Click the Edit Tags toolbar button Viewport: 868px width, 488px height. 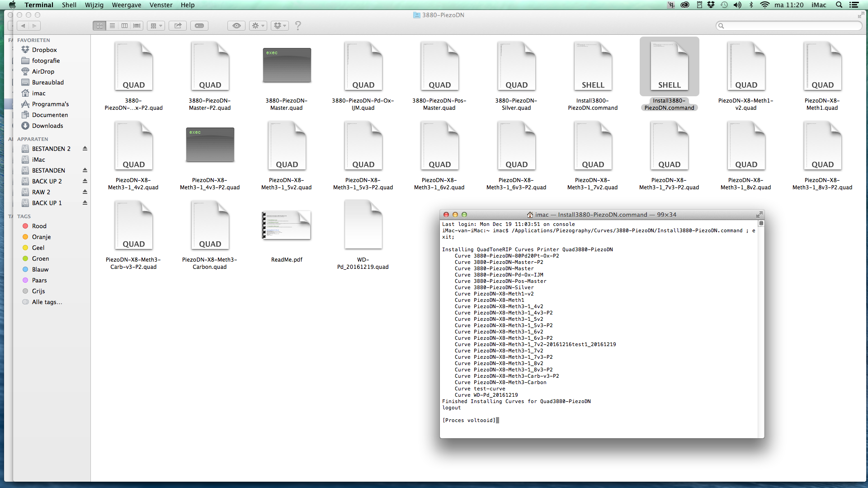tap(199, 26)
